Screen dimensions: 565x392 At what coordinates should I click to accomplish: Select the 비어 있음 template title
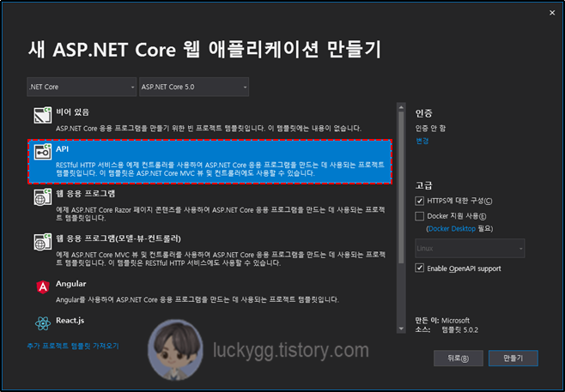72,112
